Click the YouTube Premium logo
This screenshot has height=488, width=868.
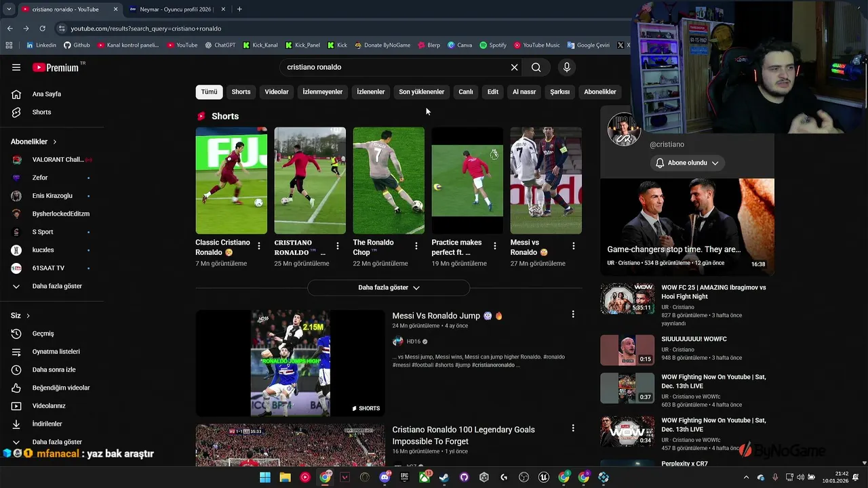coord(56,67)
